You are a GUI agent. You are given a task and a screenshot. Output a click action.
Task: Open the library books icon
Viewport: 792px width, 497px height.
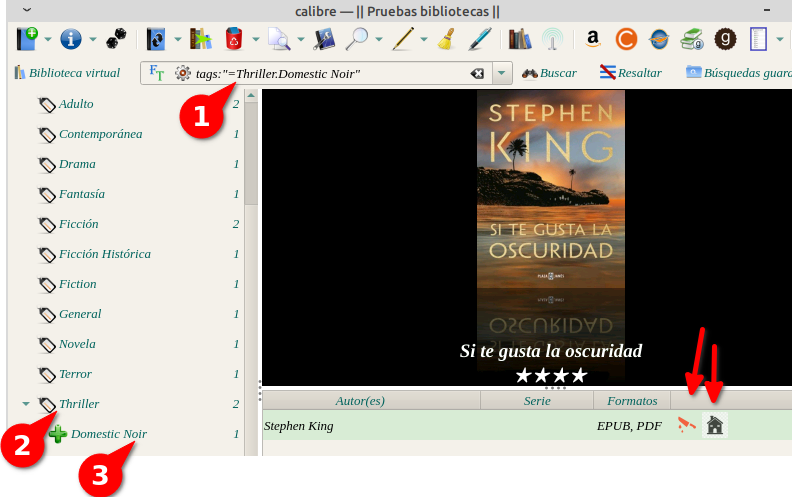520,39
